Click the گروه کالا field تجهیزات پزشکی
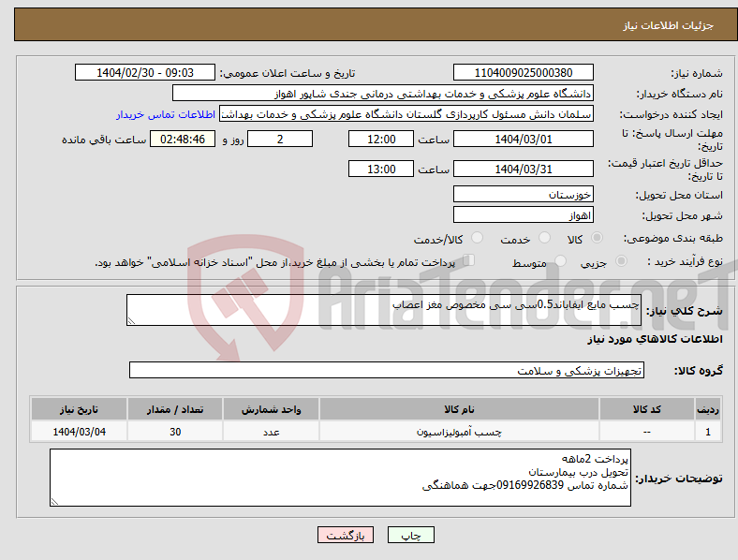 click(387, 370)
